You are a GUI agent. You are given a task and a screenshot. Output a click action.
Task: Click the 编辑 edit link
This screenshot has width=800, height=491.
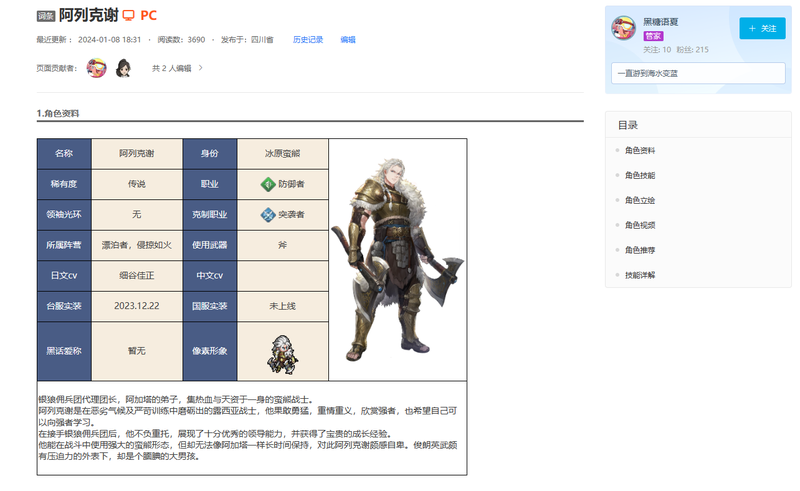(347, 40)
